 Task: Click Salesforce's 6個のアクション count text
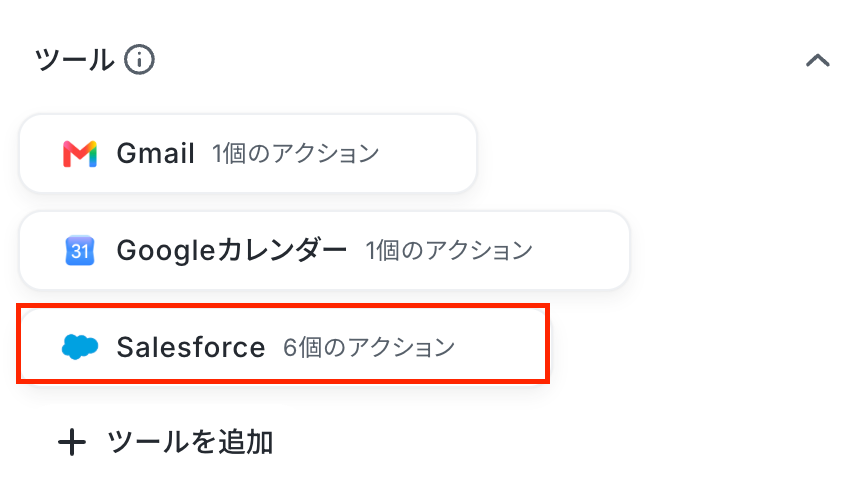coord(369,347)
